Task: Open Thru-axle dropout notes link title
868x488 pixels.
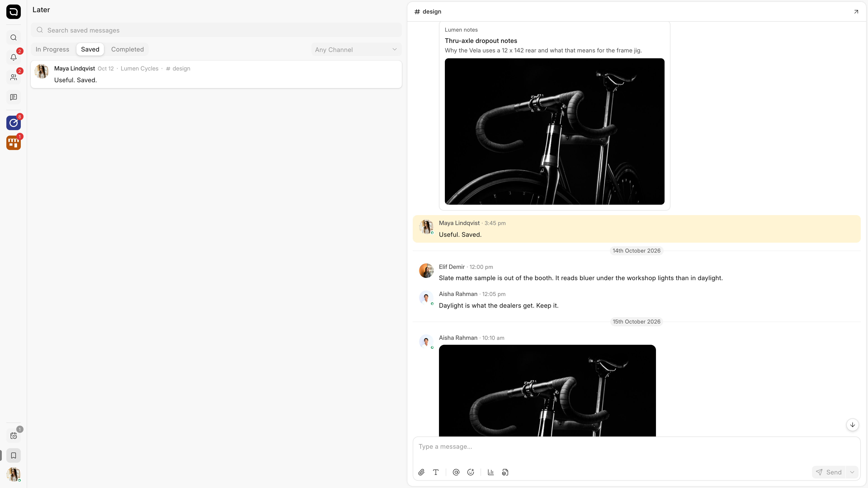Action: tap(481, 41)
